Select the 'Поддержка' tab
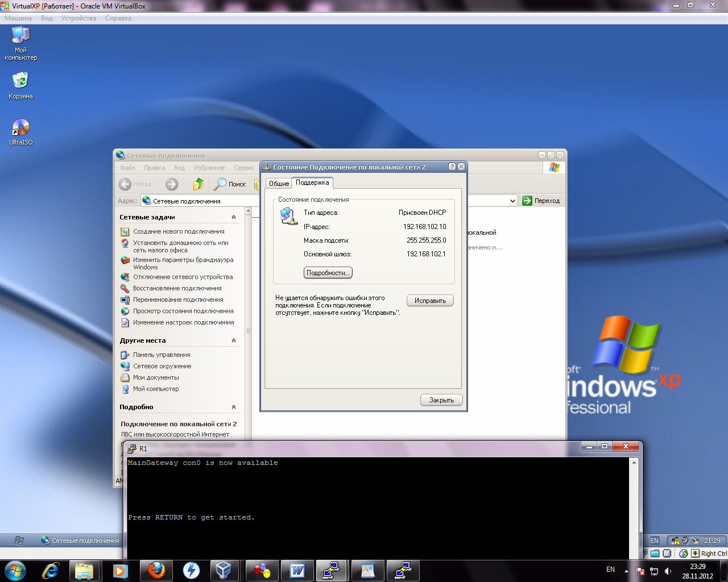728x582 pixels. [x=312, y=182]
